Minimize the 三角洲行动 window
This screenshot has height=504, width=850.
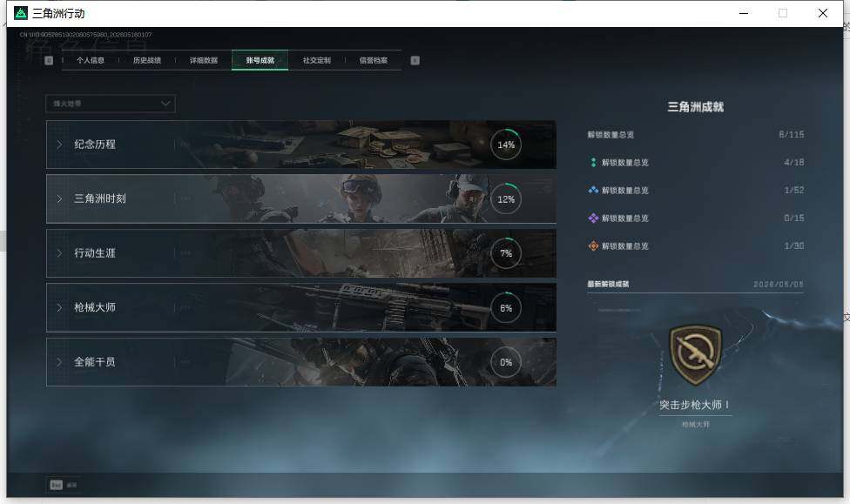(x=744, y=13)
